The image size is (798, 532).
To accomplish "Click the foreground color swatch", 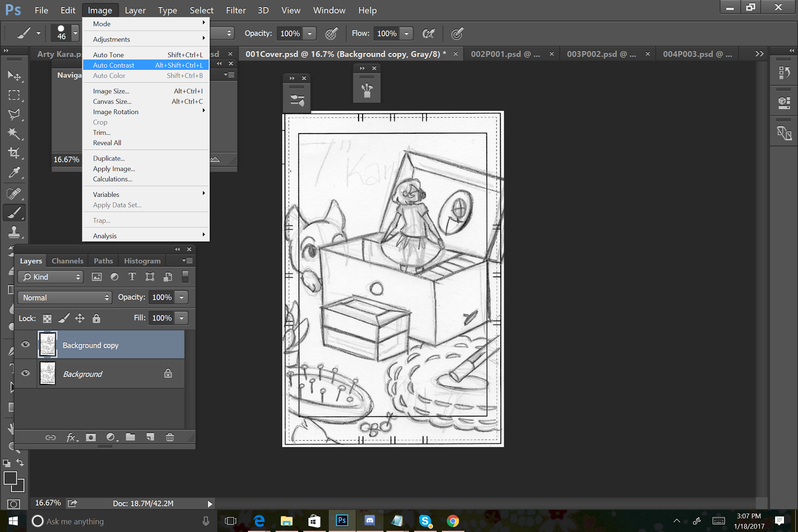I will [x=10, y=478].
